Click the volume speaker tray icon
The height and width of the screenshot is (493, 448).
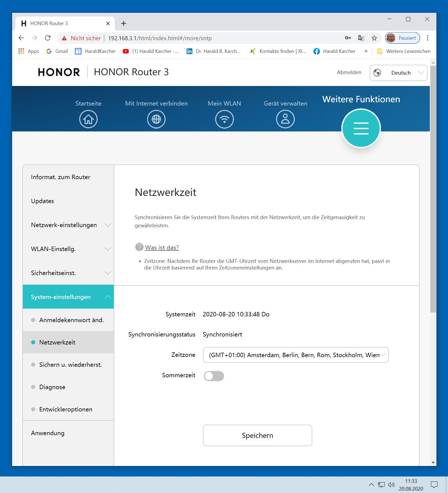[x=391, y=484]
